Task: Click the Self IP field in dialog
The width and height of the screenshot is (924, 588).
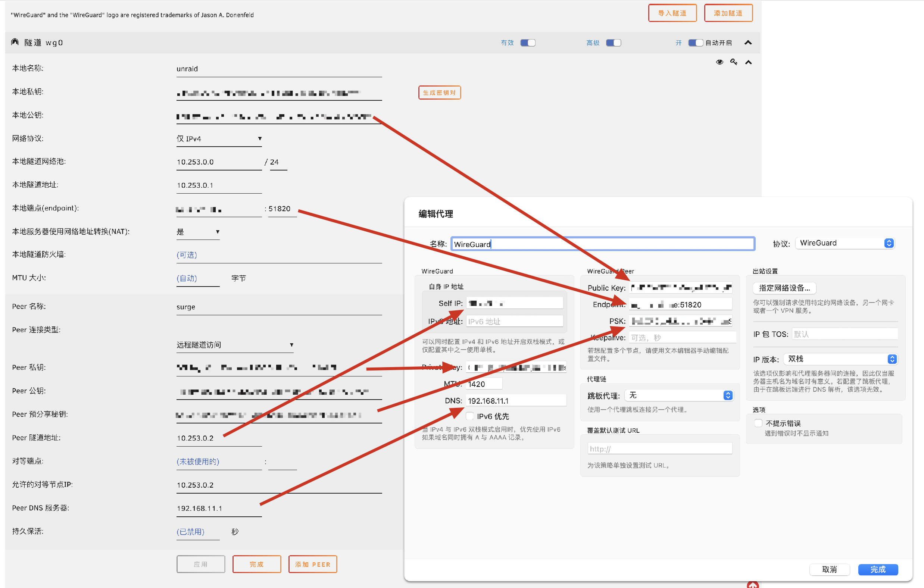Action: pyautogui.click(x=515, y=303)
